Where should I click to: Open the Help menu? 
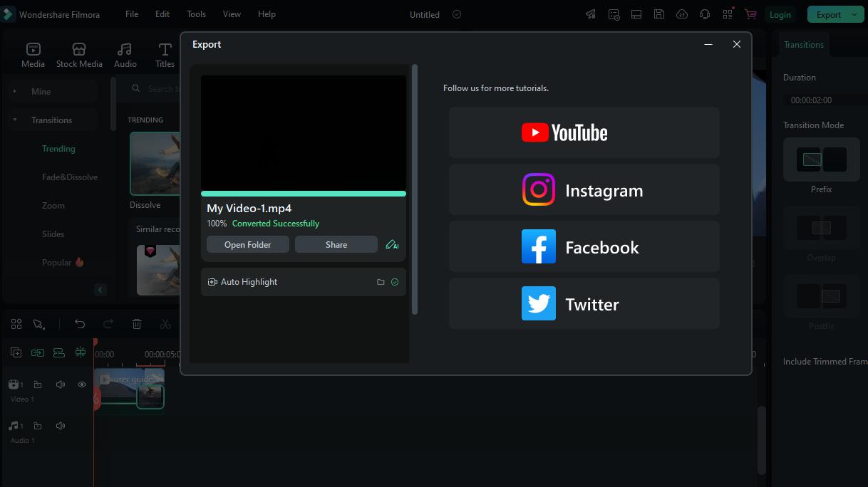(x=267, y=14)
